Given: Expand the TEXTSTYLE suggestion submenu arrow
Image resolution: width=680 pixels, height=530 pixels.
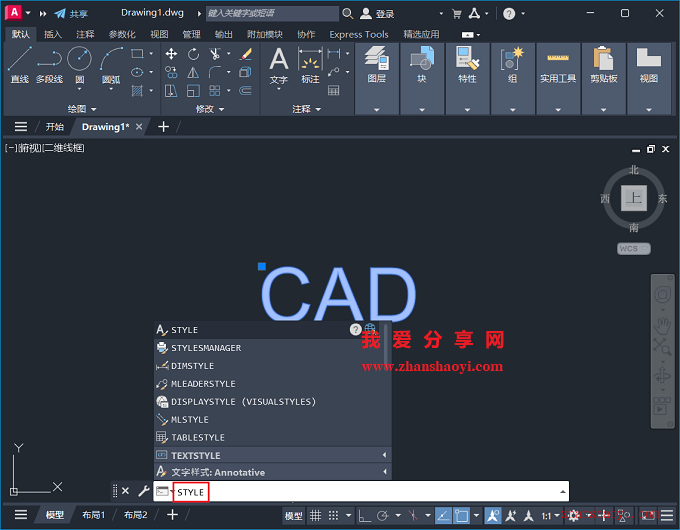Looking at the screenshot, I should click(384, 455).
